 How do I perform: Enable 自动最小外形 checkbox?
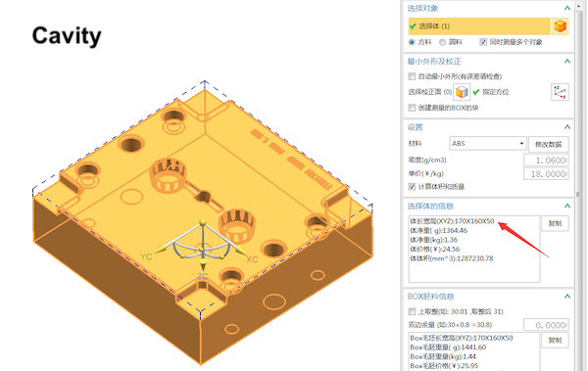(412, 76)
